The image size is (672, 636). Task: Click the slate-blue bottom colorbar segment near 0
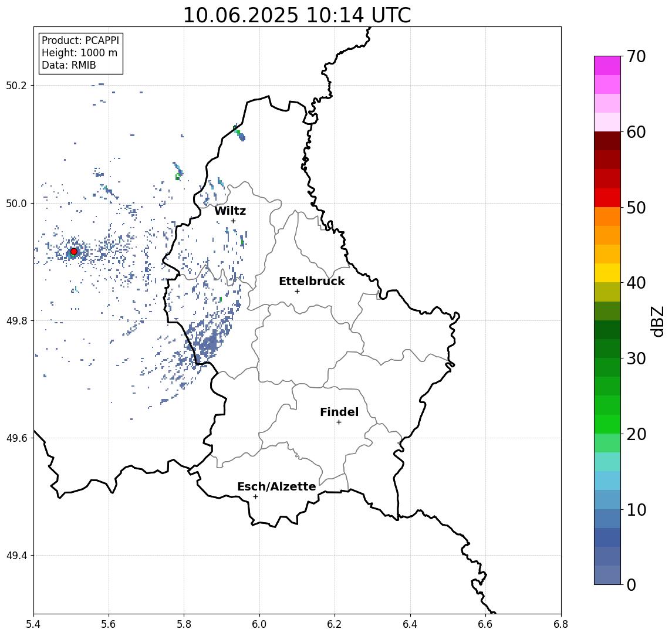(607, 575)
